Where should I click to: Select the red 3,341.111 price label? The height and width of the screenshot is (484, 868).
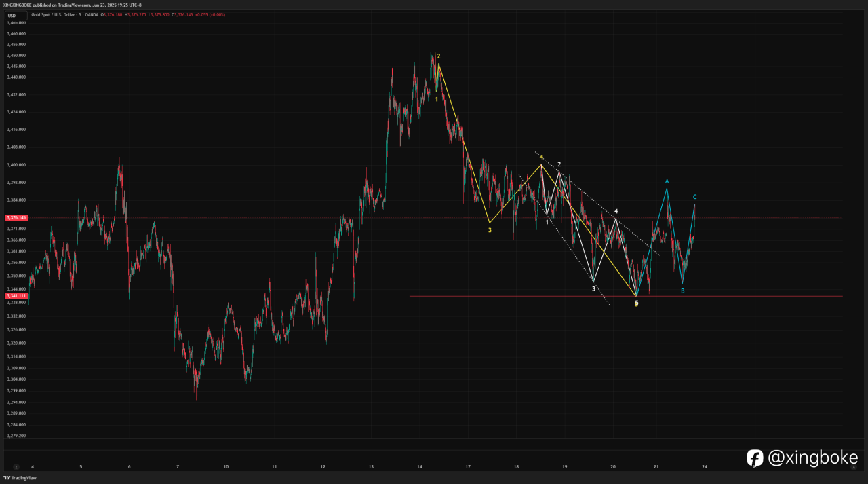click(17, 296)
